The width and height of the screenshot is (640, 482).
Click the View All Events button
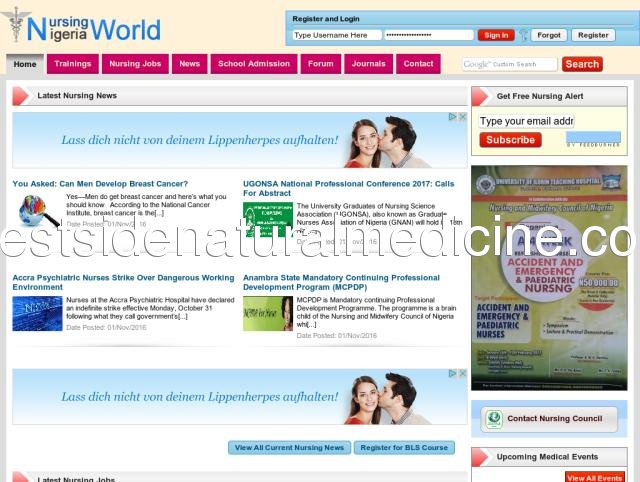pos(595,478)
